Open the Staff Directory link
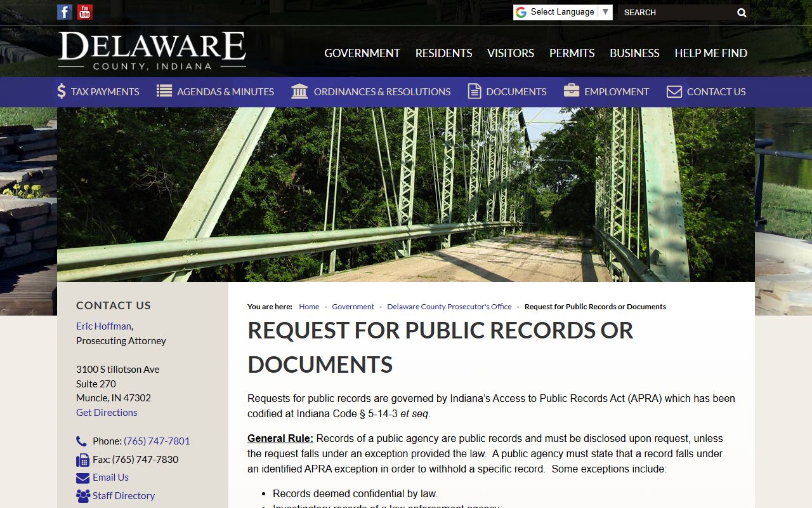Screen dimensions: 812x508 coord(124,496)
